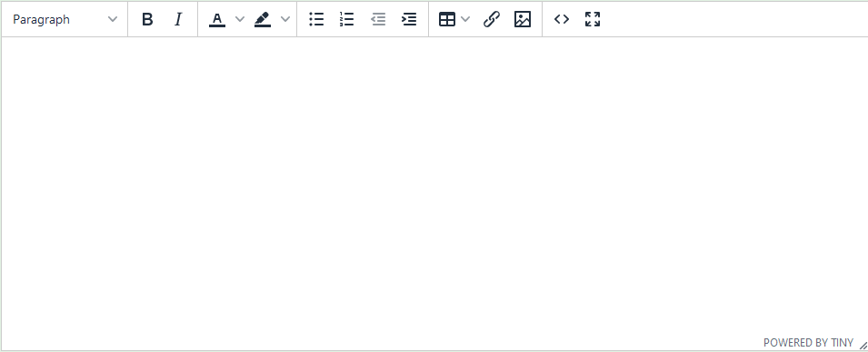Click the table icon
The width and height of the screenshot is (868, 352).
(x=447, y=19)
